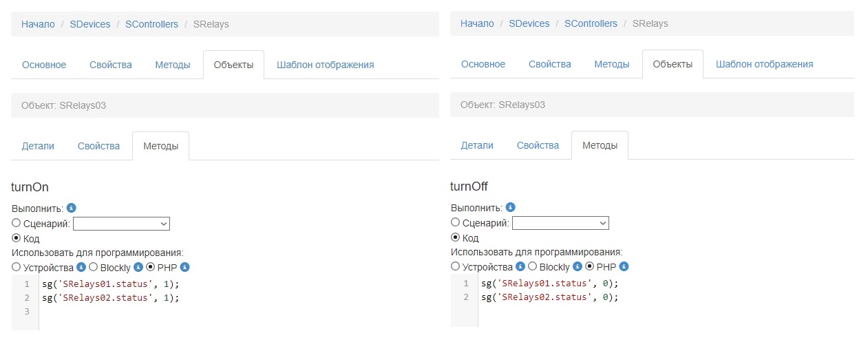The image size is (868, 362).
Task: Open Сценарий dropdown in turnOff panel
Action: tap(560, 223)
